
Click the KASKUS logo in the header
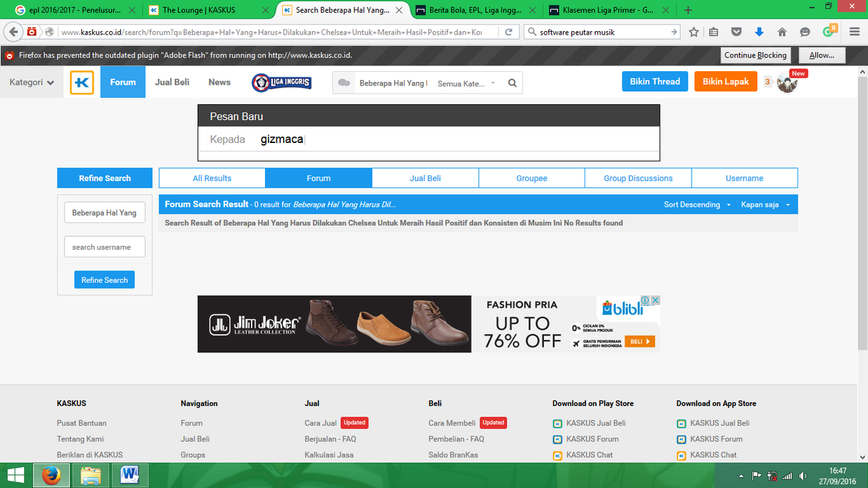[82, 83]
